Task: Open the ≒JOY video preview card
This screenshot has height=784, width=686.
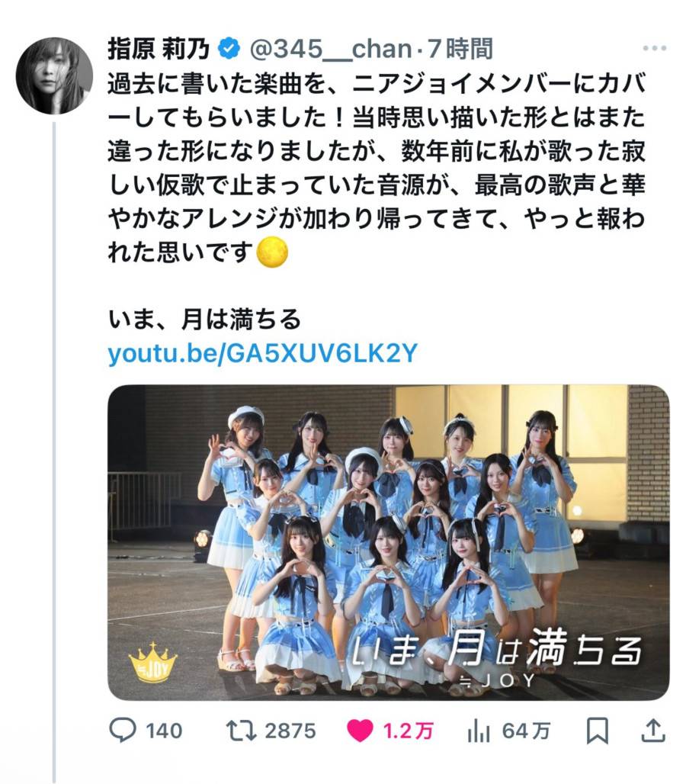Action: [388, 542]
